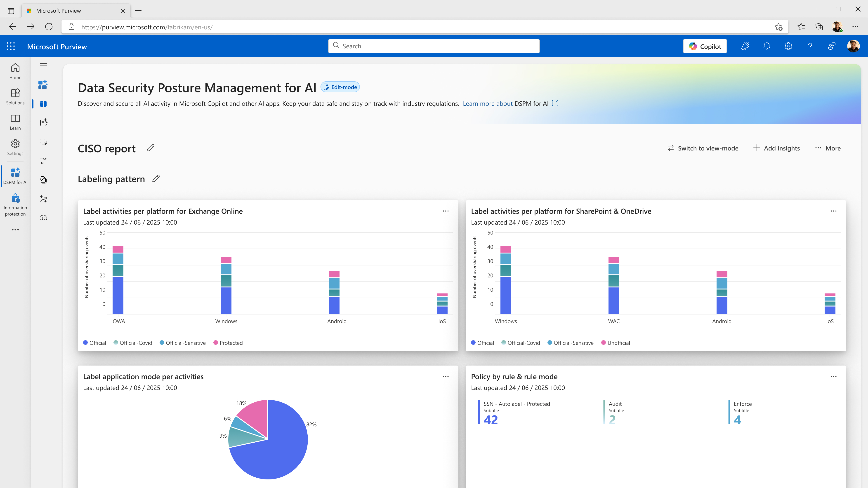Viewport: 868px width, 488px height.
Task: Toggle Official-Sensitive legend in Exchange Online chart
Action: 183,343
